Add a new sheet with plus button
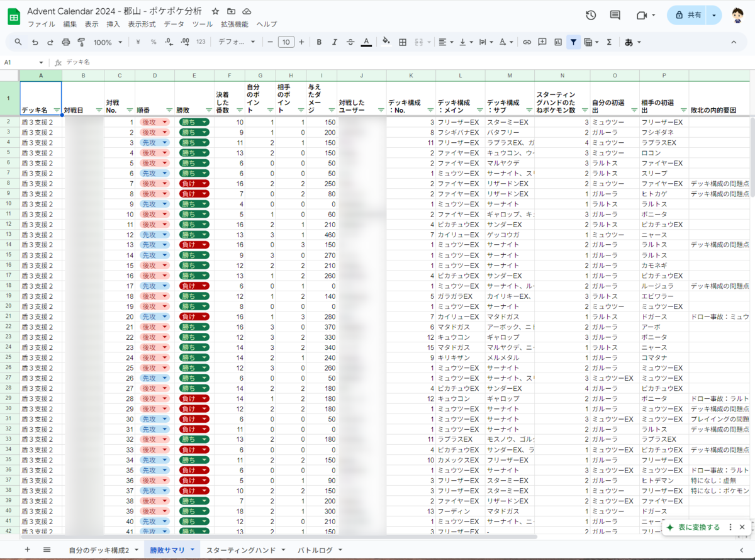Viewport: 755px width, 560px height. coord(27,549)
